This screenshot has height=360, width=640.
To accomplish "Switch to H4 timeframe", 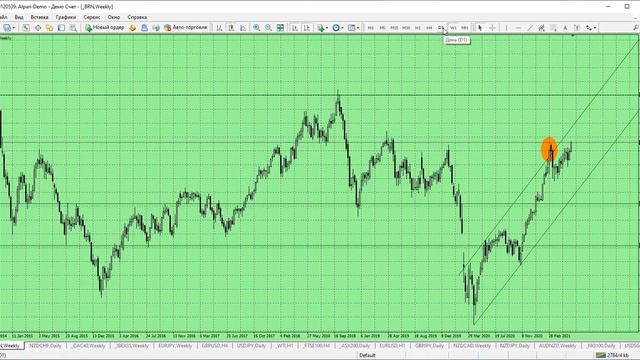I will pos(429,28).
